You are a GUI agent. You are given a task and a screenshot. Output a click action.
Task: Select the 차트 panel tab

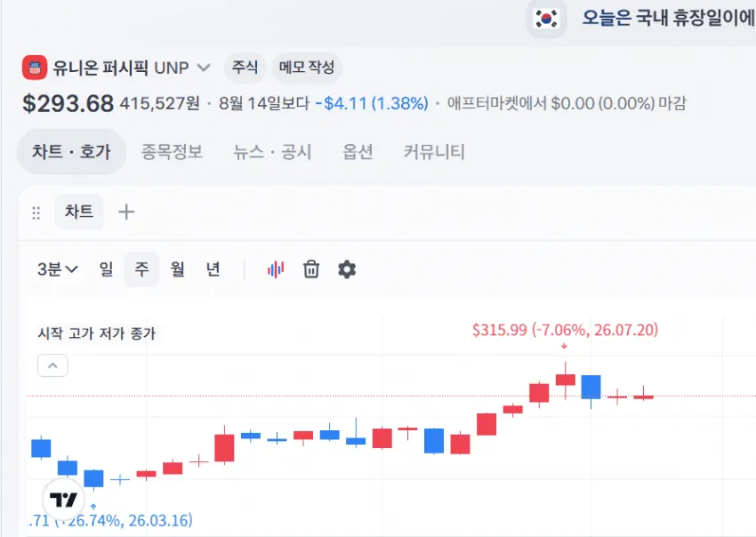tap(79, 212)
